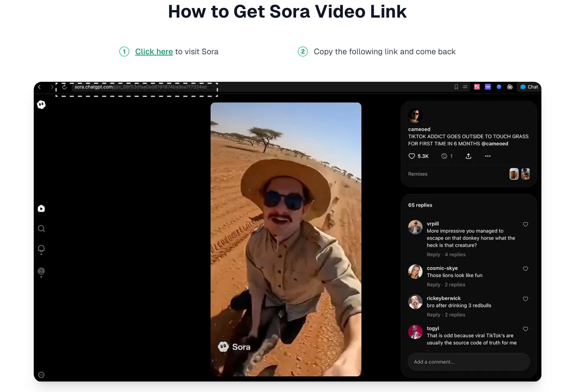Viewport: 568px width, 392px height.
Task: Open the pink translate extension icon
Action: (x=476, y=87)
